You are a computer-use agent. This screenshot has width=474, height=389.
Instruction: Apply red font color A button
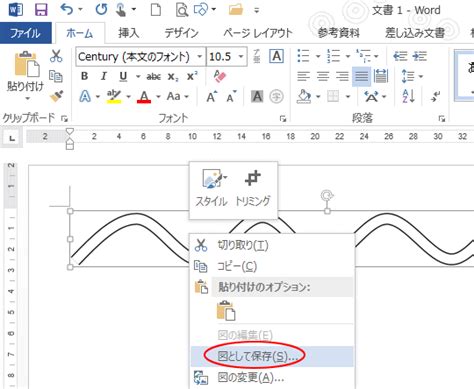pyautogui.click(x=144, y=97)
